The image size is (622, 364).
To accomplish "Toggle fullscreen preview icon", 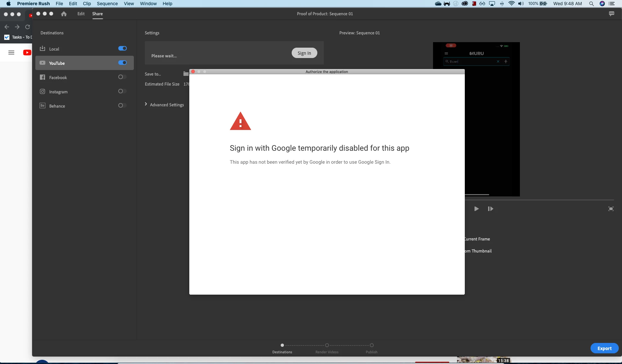I will tap(611, 209).
